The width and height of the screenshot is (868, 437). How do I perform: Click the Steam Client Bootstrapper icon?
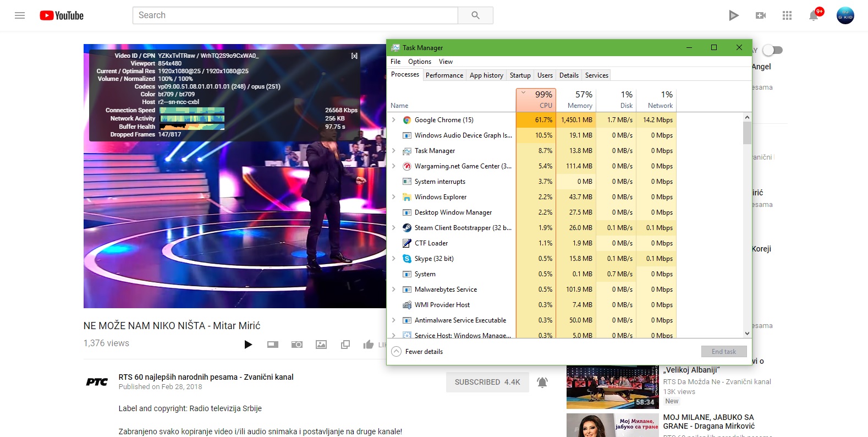[x=407, y=228]
